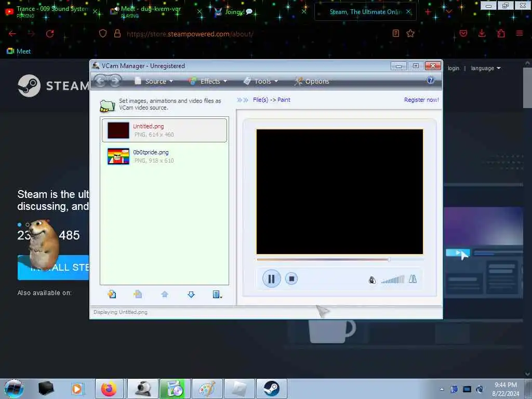This screenshot has width=532, height=399.
Task: Bookmark this page with the star
Action: (410, 33)
